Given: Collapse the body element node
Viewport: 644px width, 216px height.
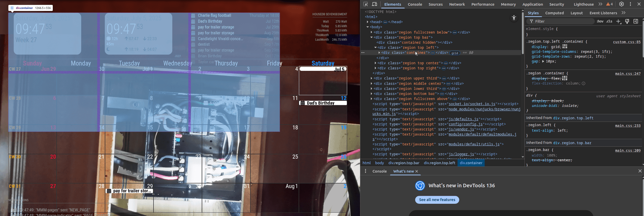Looking at the screenshot, I should [x=368, y=27].
